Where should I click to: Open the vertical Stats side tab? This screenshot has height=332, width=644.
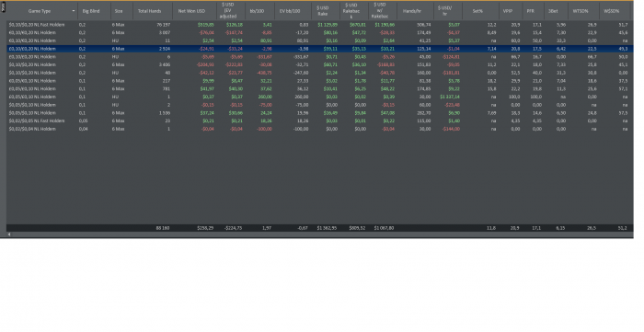(x=3, y=7)
